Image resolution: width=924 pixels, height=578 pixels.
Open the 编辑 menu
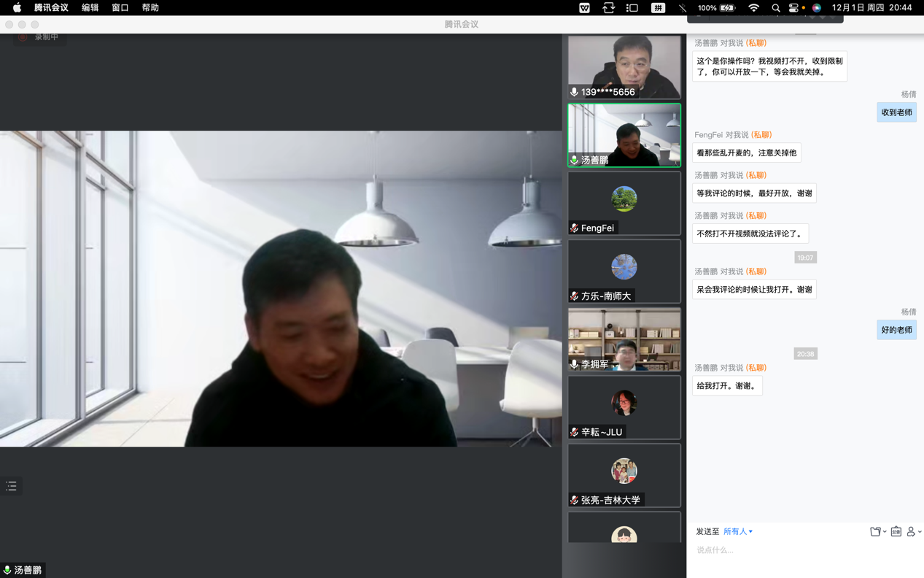(x=90, y=8)
